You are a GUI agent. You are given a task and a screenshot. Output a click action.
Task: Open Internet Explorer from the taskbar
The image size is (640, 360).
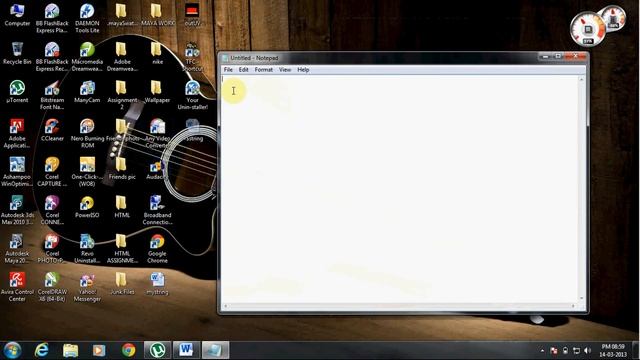coord(42,350)
